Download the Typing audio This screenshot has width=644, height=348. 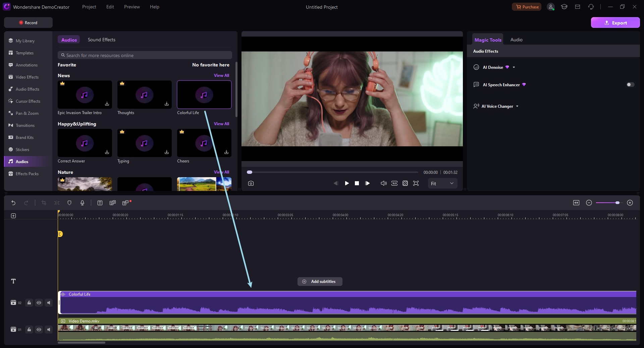coord(167,152)
